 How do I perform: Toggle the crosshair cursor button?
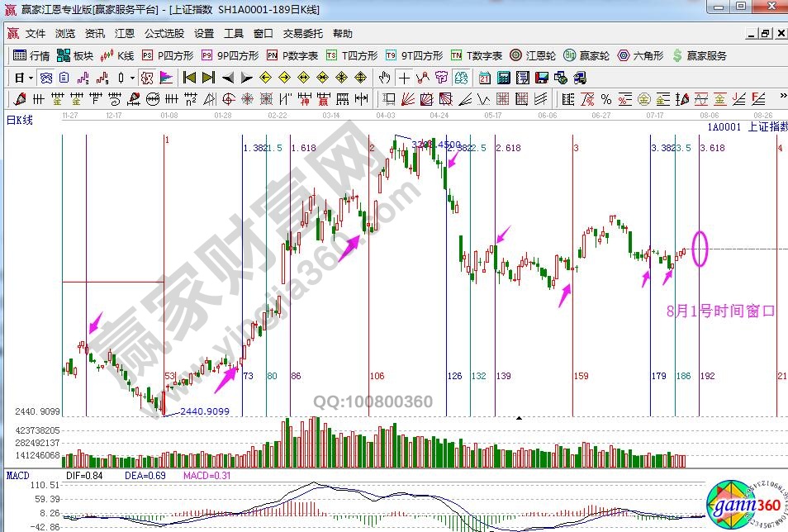[404, 78]
